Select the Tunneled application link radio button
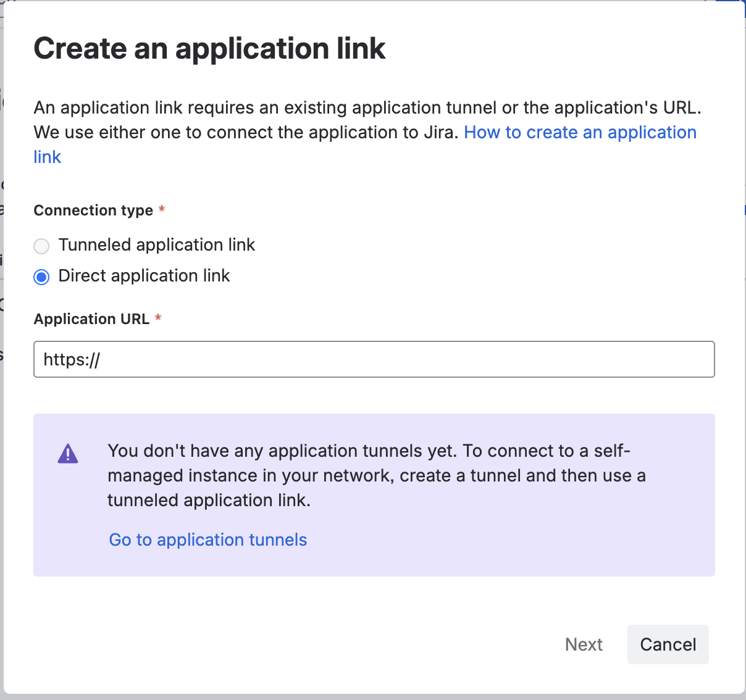Viewport: 746px width, 700px height. point(41,246)
